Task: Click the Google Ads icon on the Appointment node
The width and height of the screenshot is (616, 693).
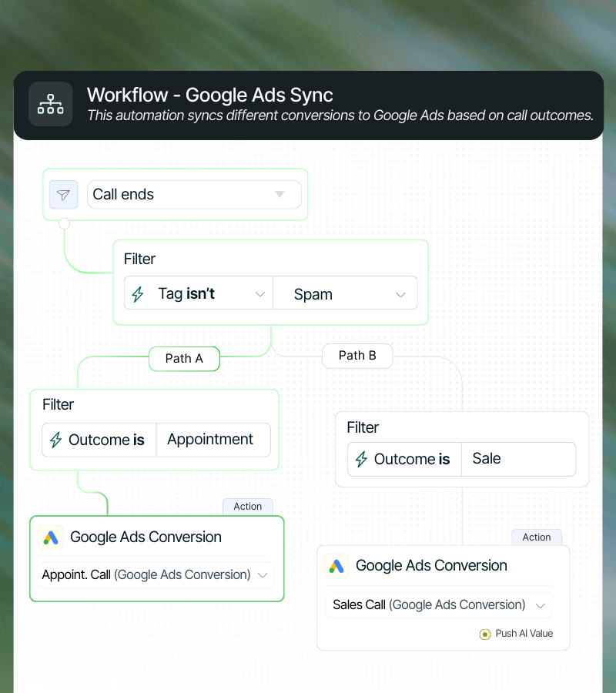Action: point(50,537)
